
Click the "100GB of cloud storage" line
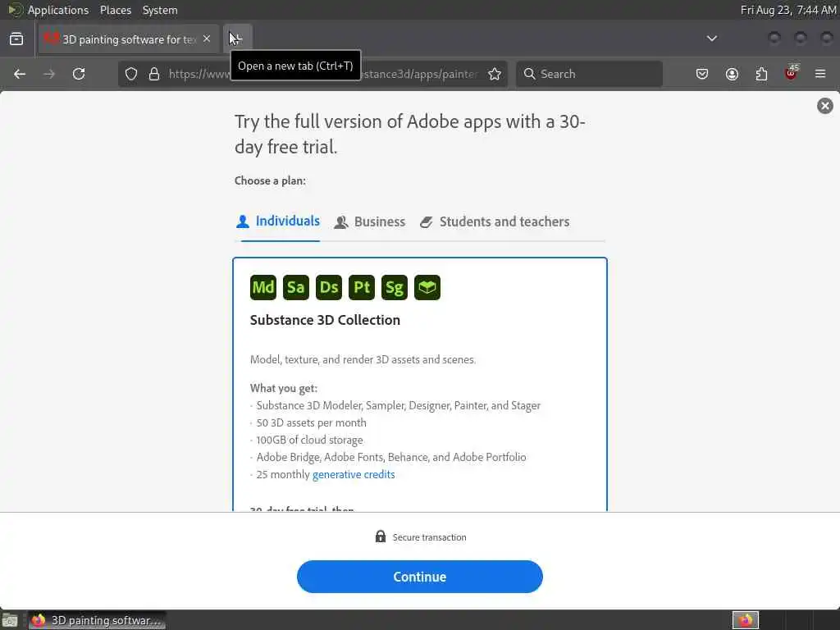tap(309, 440)
